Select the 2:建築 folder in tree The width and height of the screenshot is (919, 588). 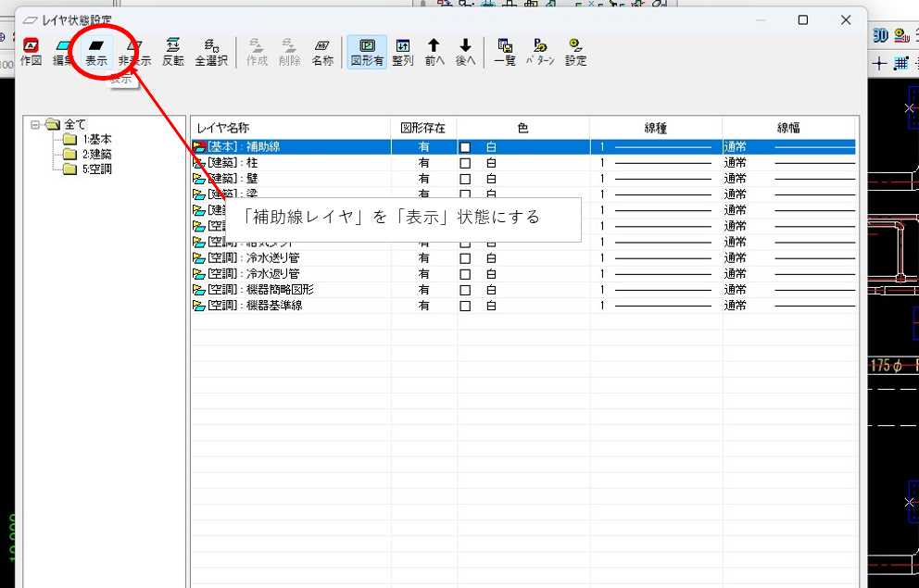pyautogui.click(x=87, y=155)
